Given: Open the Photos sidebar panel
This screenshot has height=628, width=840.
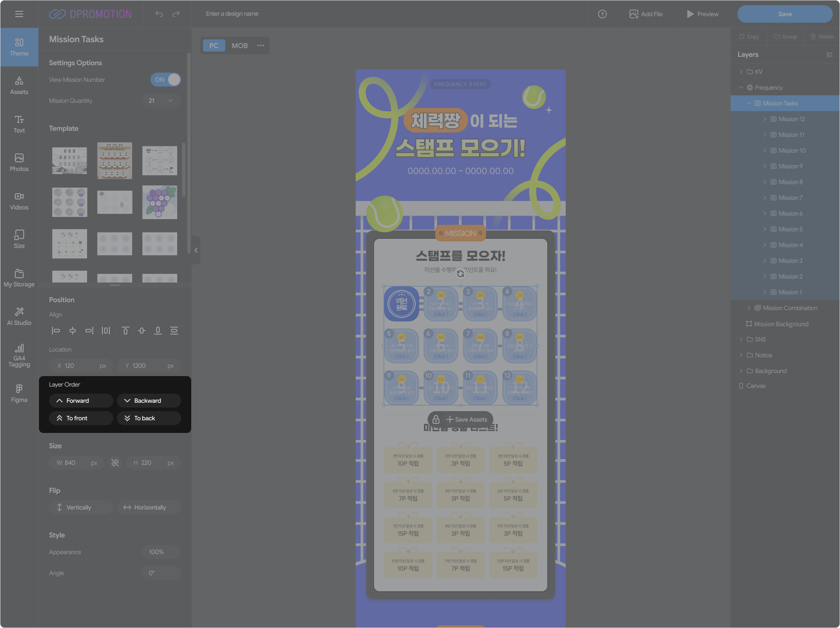Looking at the screenshot, I should tap(19, 163).
